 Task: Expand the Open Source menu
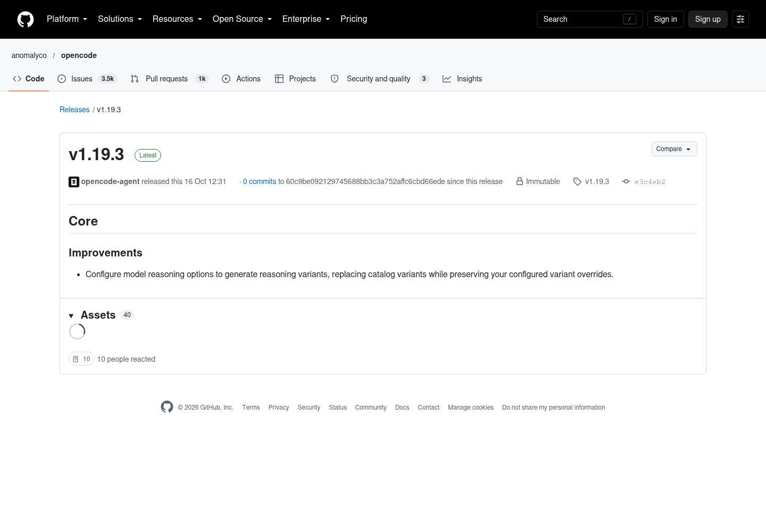(243, 19)
